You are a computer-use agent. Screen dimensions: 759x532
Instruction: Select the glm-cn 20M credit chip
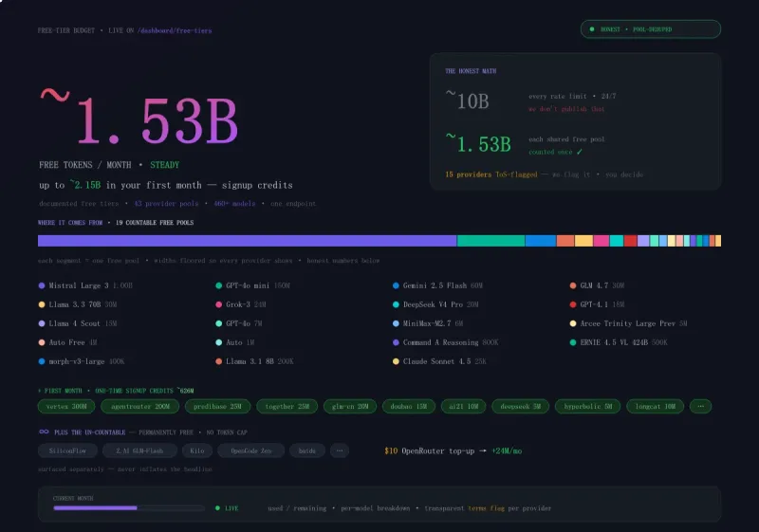tap(350, 406)
